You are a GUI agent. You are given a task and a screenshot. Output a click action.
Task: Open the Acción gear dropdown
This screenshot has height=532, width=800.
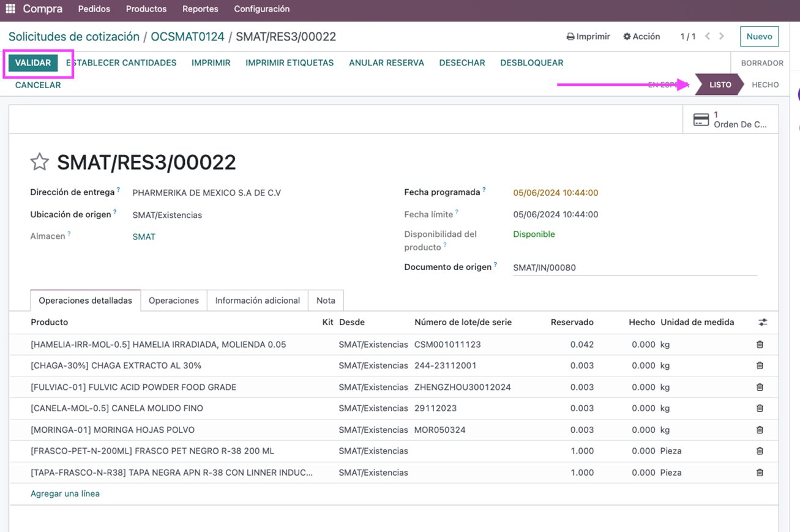pos(641,37)
